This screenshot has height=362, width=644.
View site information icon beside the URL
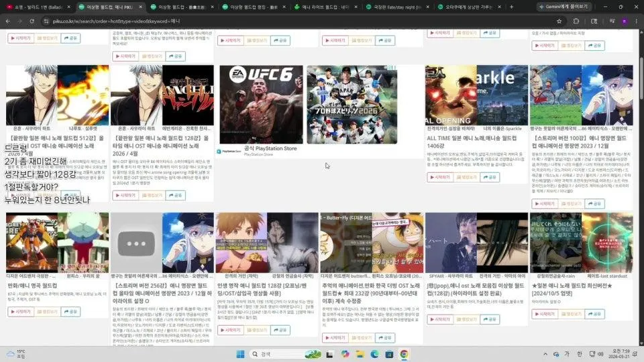(46, 21)
